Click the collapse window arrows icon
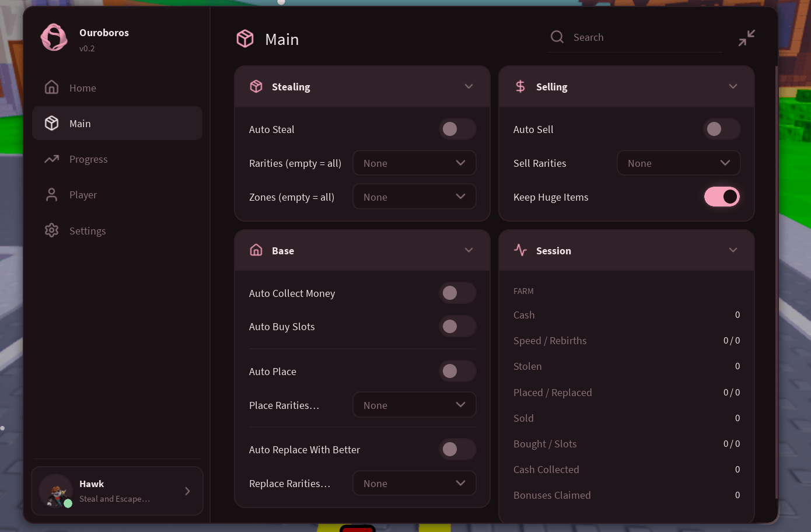This screenshot has height=532, width=811. pos(746,38)
